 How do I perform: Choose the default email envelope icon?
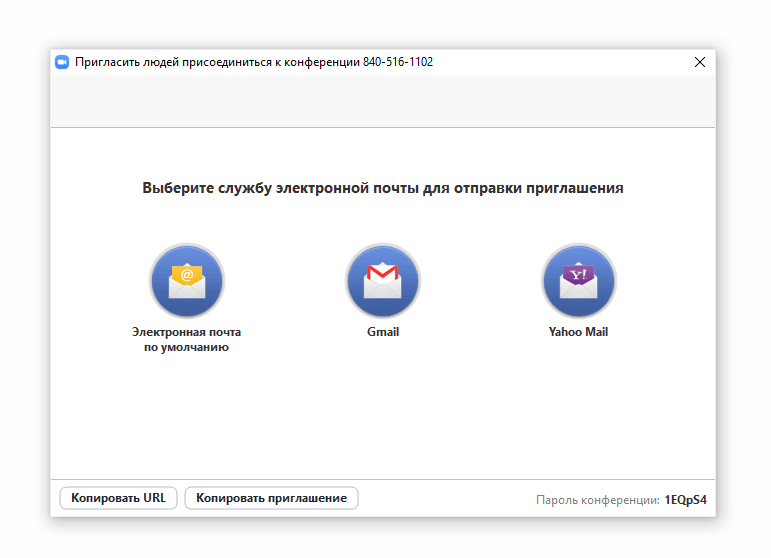pos(187,281)
